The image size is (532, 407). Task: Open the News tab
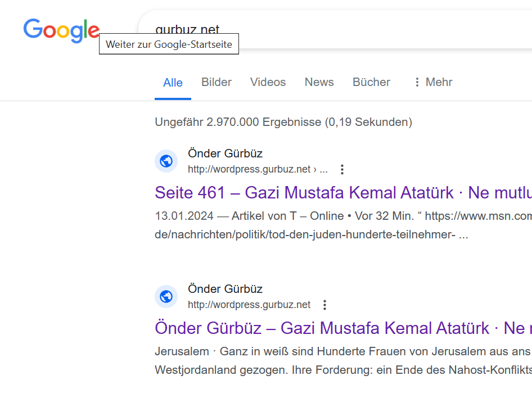(319, 82)
